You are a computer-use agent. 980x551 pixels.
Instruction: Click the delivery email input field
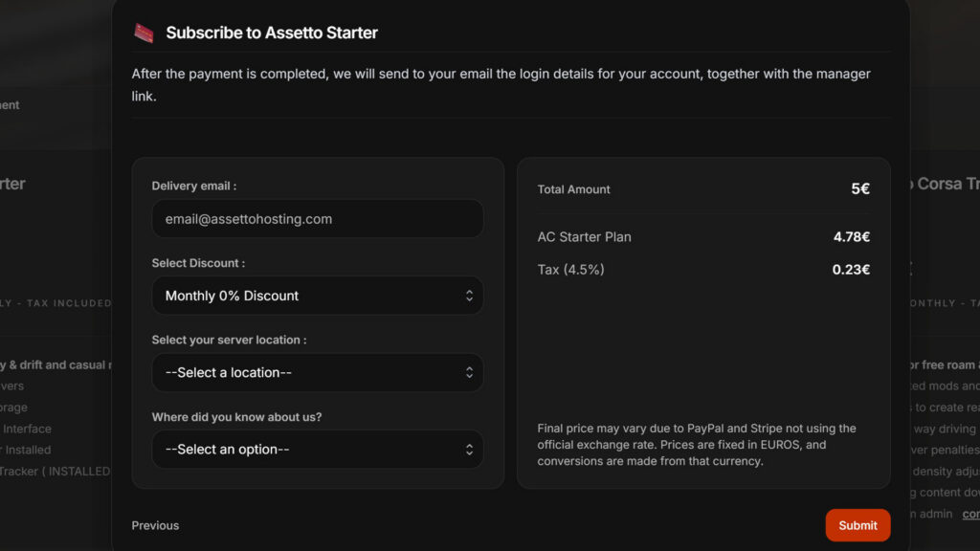(318, 219)
